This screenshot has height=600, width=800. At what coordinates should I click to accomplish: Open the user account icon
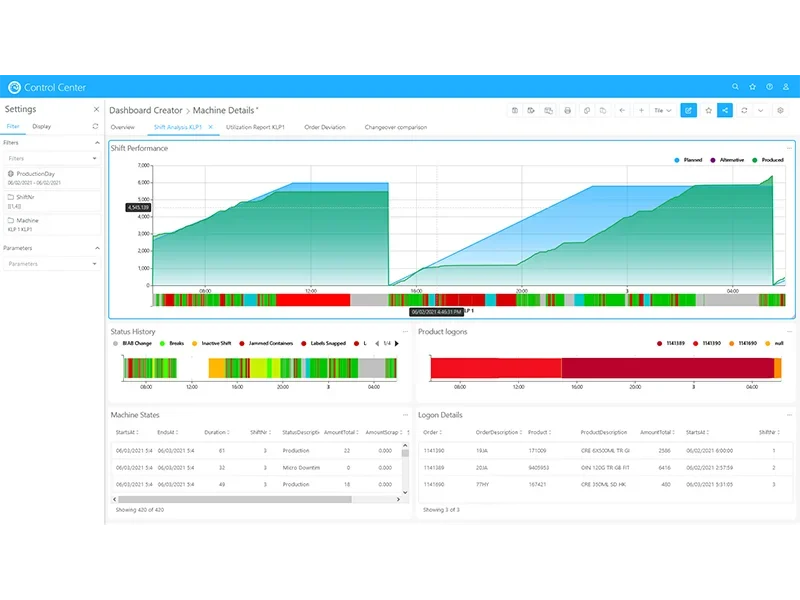coord(785,87)
